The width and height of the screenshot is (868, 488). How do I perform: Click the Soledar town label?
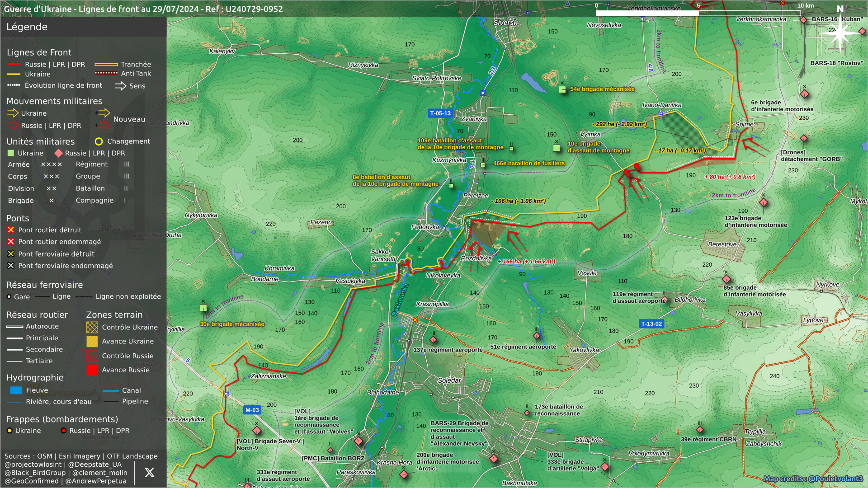(x=449, y=380)
